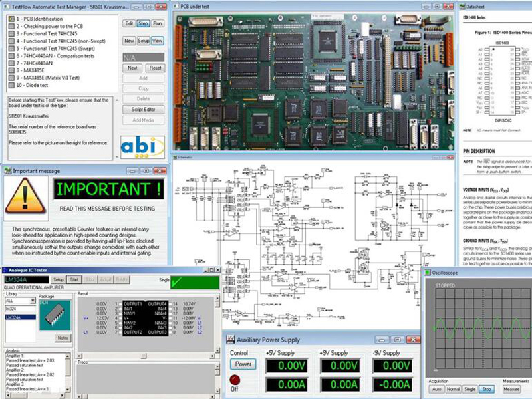The height and width of the screenshot is (399, 532).
Task: Click the DIL14 package image
Action: (55, 315)
